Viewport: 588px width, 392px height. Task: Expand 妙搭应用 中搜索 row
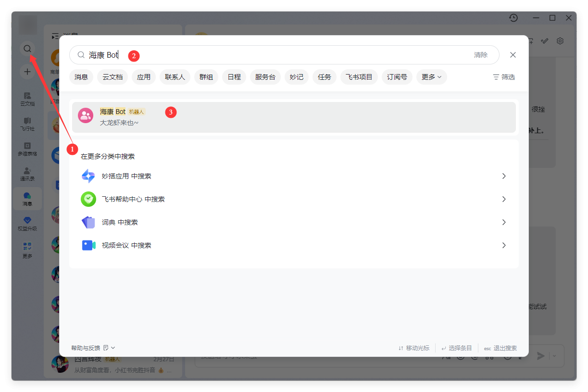pos(293,176)
